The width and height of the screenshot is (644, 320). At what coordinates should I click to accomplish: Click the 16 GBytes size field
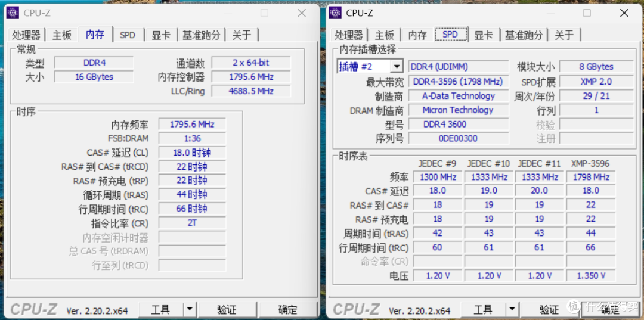(x=94, y=77)
